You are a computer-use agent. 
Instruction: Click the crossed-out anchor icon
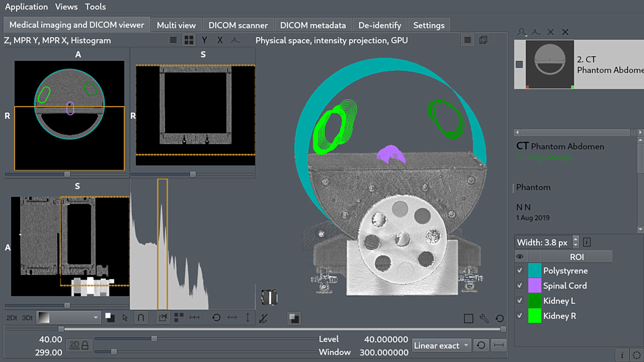click(x=263, y=318)
